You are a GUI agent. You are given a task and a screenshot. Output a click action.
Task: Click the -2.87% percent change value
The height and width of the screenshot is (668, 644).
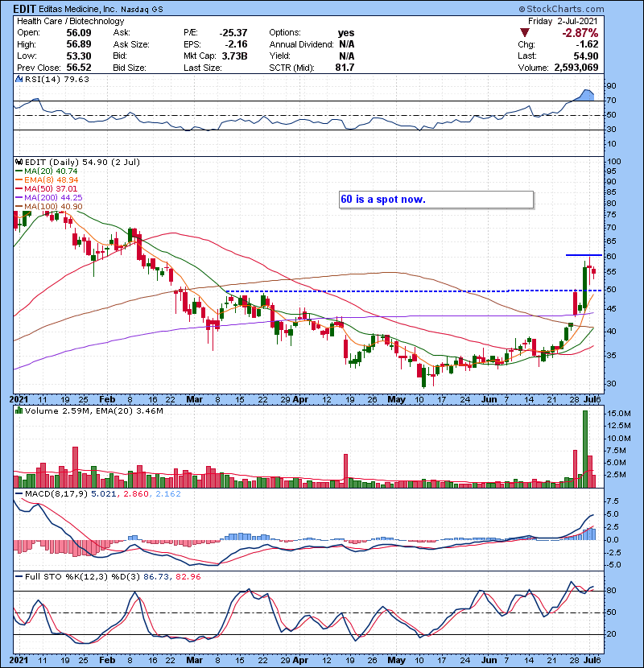pyautogui.click(x=580, y=33)
